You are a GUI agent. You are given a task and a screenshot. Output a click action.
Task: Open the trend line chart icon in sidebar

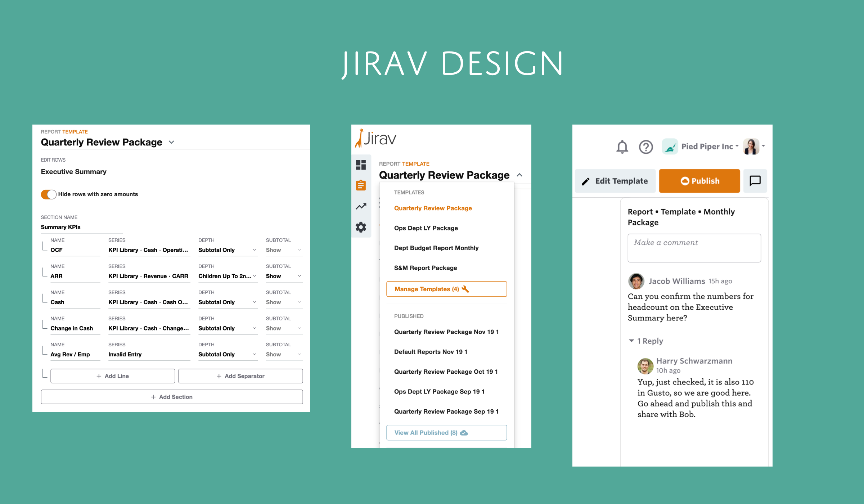361,206
